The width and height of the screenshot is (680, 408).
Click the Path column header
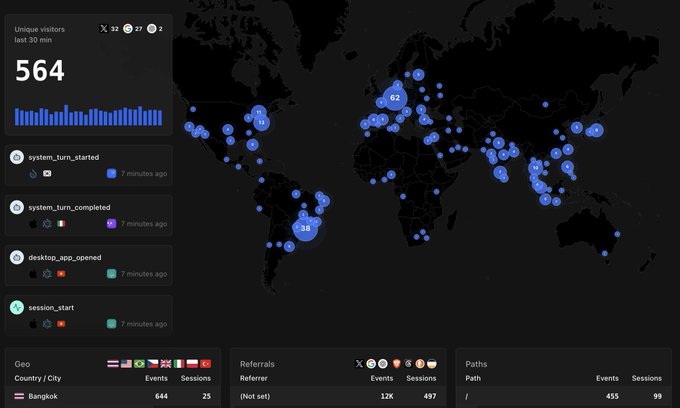tap(473, 378)
